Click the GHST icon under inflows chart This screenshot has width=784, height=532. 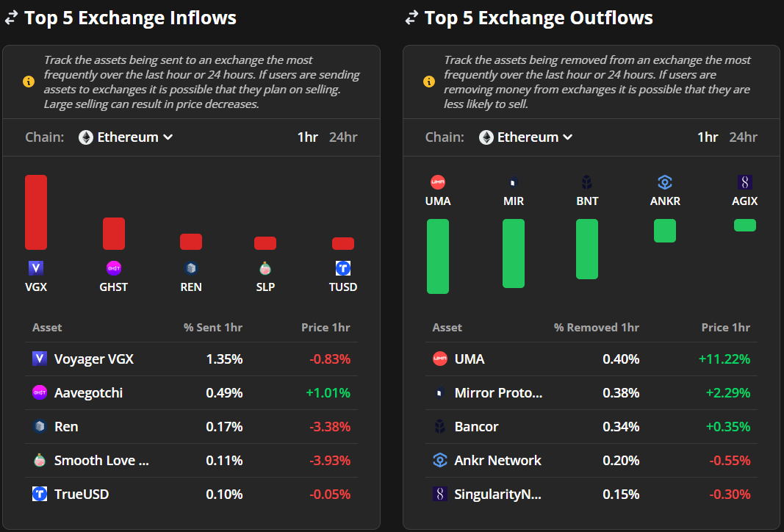113,268
